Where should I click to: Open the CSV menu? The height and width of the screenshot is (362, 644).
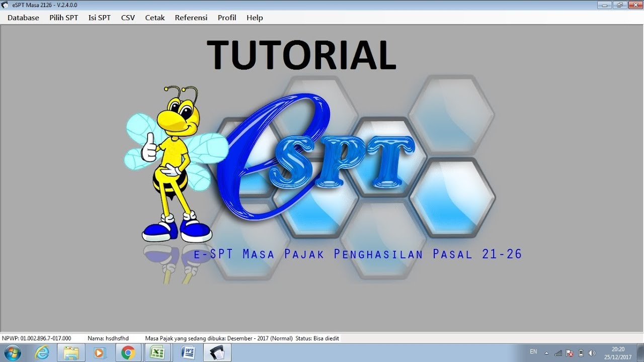[128, 18]
